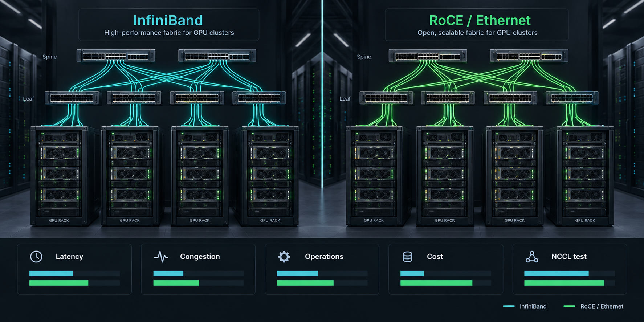Click the green RoCE Operations bar
This screenshot has height=322, width=644.
[x=305, y=283]
